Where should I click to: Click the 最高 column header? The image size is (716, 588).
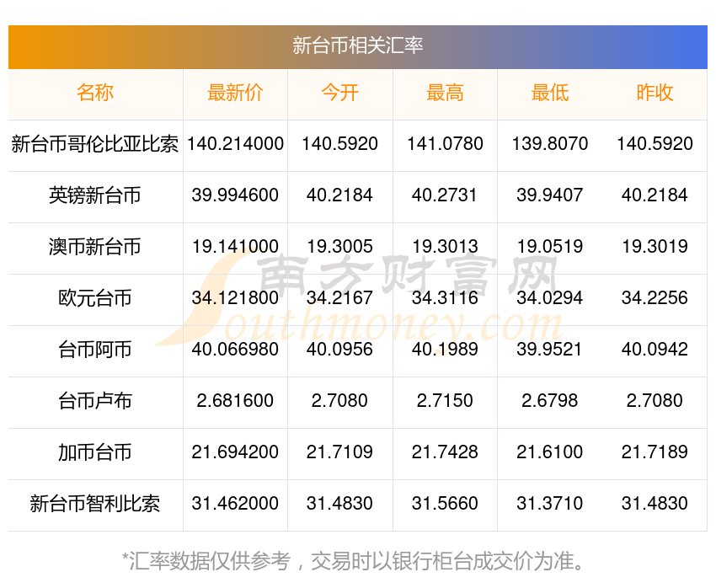445,93
